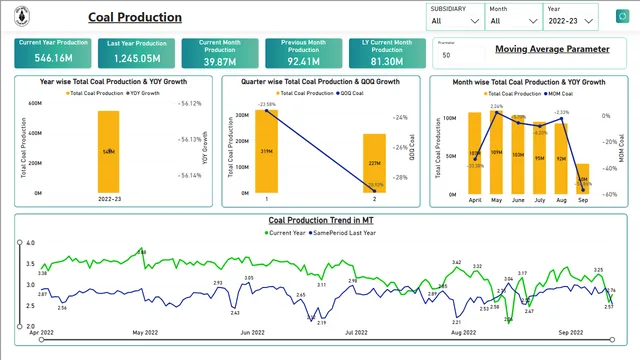This screenshot has height=360, width=640.
Task: Click the Month wise Total Coal Production title
Action: click(529, 82)
